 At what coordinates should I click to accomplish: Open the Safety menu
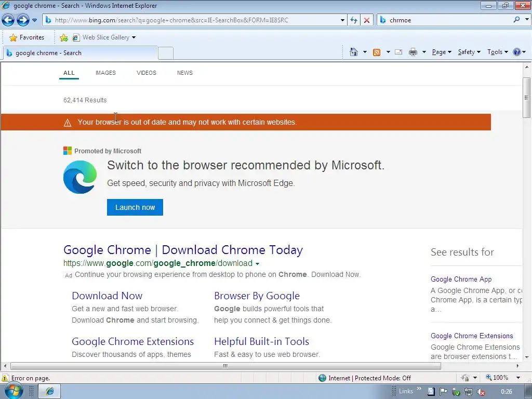click(469, 52)
